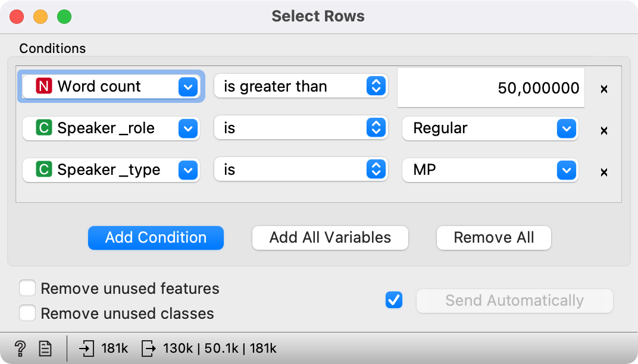Click the 50,000000 value input field

coord(490,88)
